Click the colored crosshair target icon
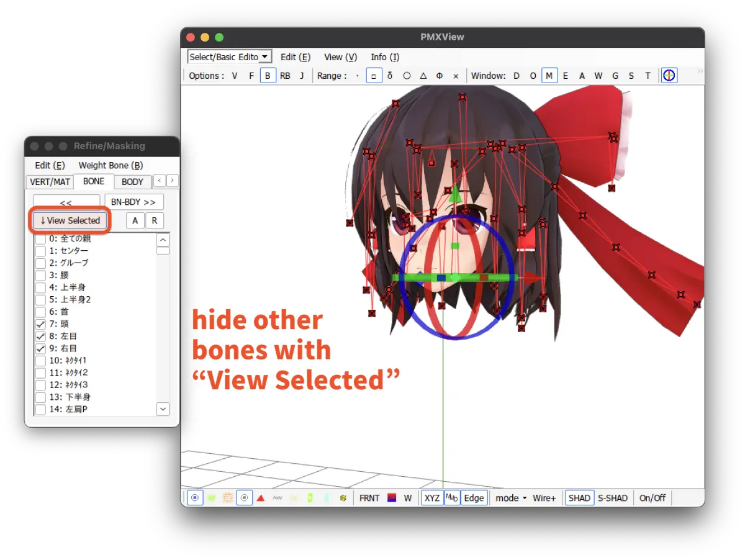Screen dimensions: 745x560 click(x=669, y=76)
